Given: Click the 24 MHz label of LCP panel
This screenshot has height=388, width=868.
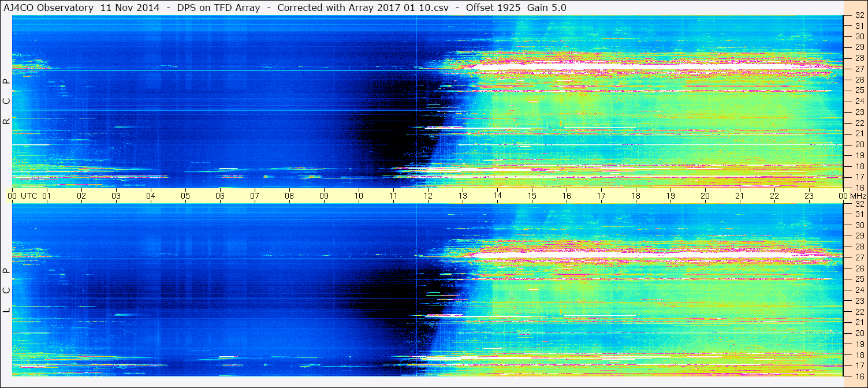Looking at the screenshot, I should pyautogui.click(x=859, y=290).
